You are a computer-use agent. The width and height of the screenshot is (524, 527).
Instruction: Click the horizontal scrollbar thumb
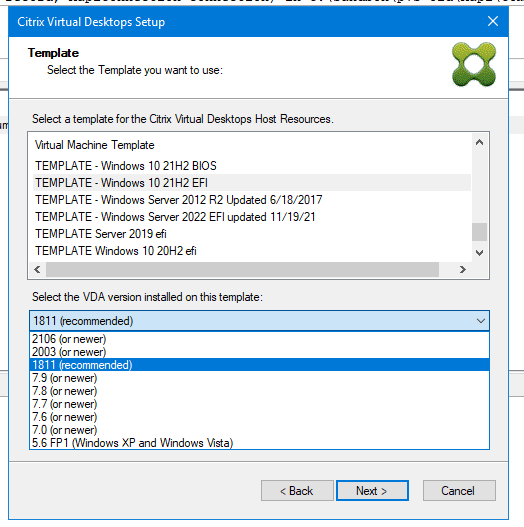tap(242, 270)
